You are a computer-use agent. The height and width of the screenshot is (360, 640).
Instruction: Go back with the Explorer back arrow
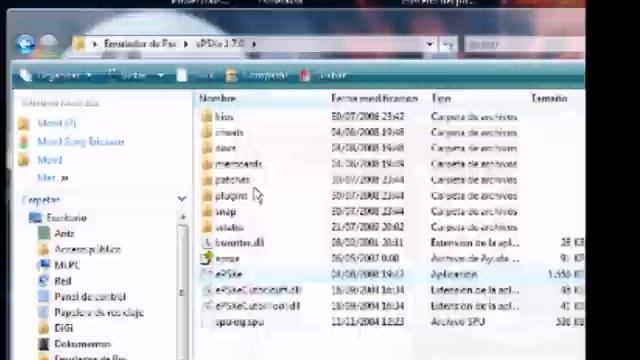pos(25,44)
